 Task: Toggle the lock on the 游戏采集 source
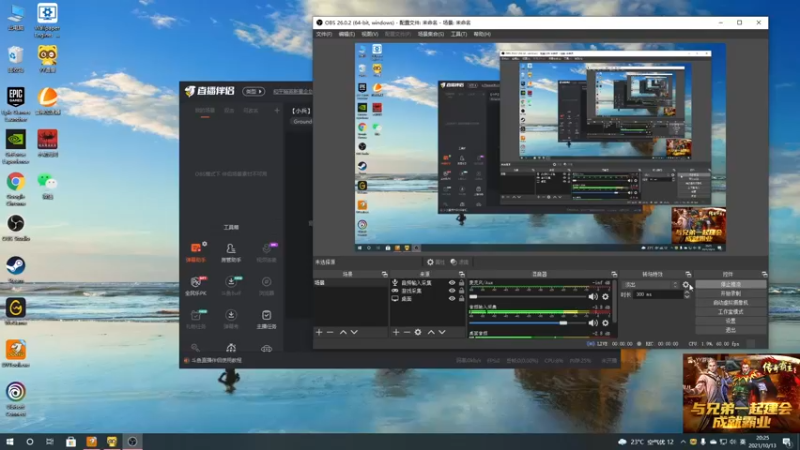pyautogui.click(x=461, y=291)
